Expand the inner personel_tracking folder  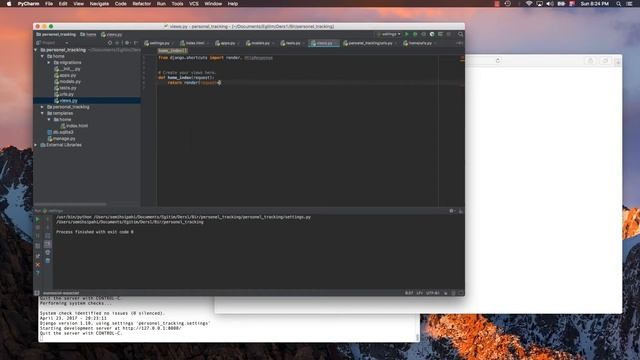(42, 107)
